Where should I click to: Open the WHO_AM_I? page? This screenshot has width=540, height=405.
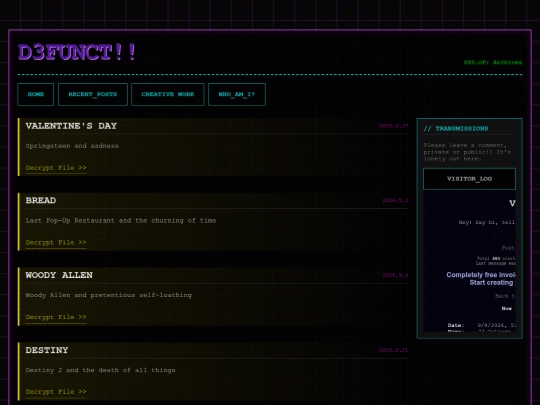pos(237,94)
